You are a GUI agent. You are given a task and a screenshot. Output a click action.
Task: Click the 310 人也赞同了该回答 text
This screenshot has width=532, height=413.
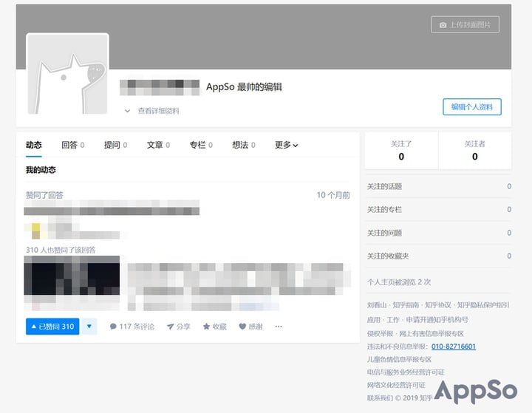(61, 250)
